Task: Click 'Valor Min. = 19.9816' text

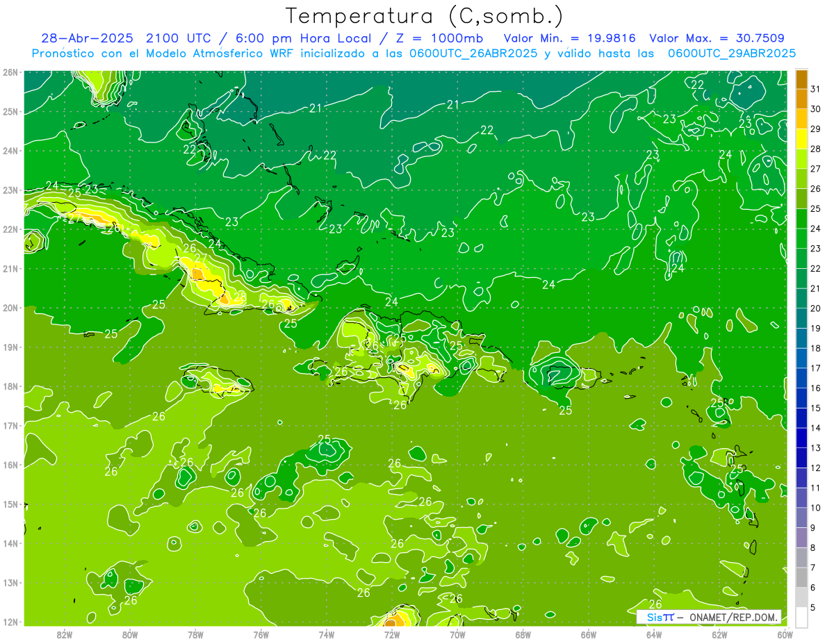Action: pos(570,38)
